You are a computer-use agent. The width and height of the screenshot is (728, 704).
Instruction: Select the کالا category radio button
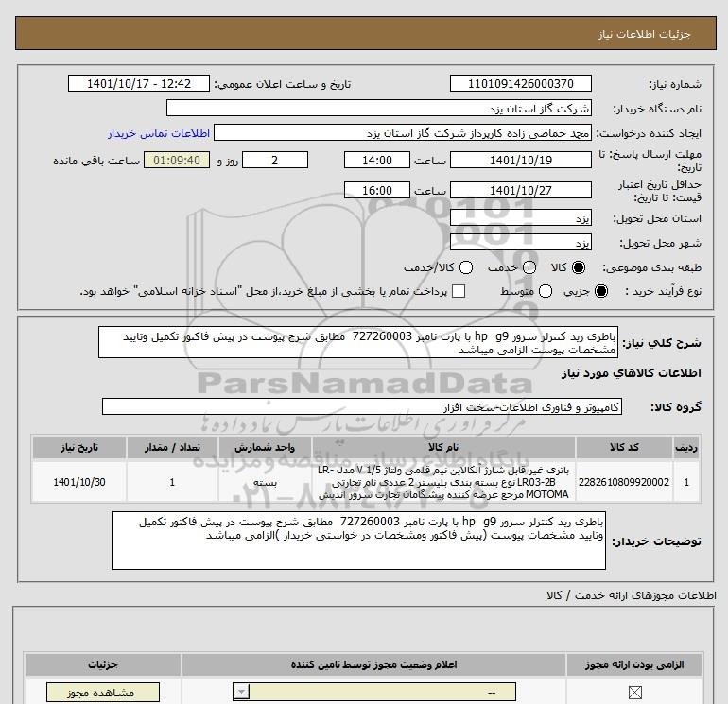579,267
